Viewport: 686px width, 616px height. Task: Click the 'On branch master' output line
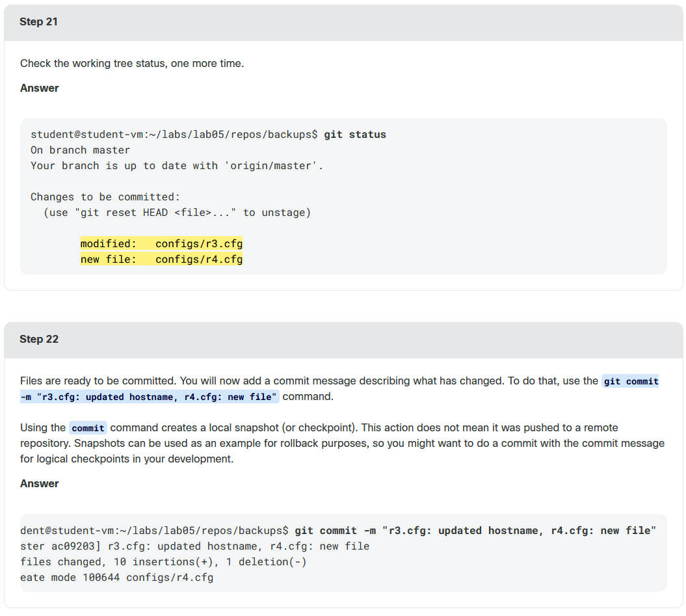[x=80, y=150]
